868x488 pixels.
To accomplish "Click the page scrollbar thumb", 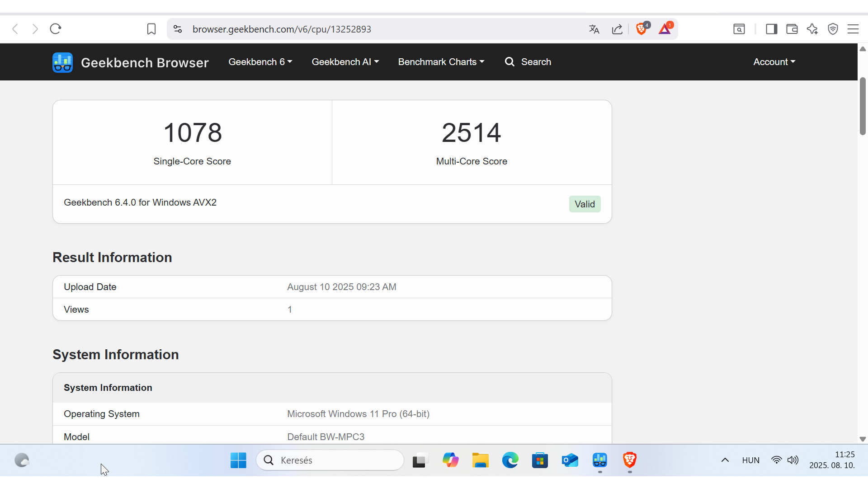I will [x=863, y=106].
